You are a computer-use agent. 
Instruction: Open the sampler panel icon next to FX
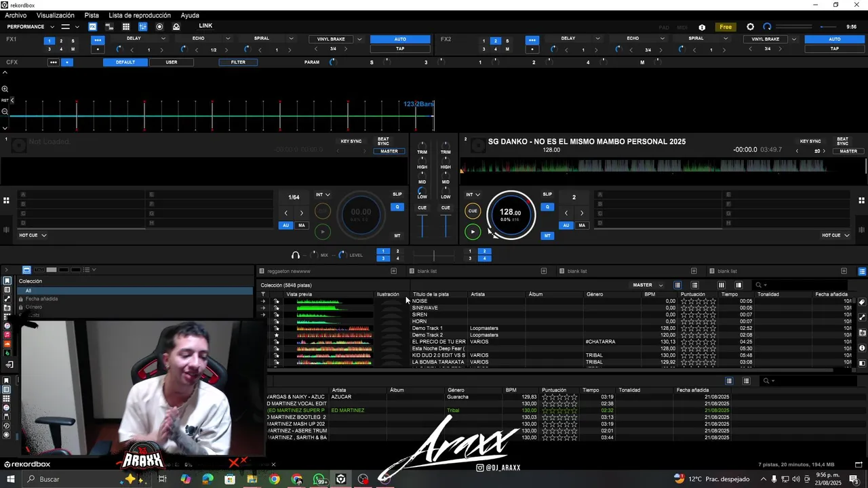[109, 26]
